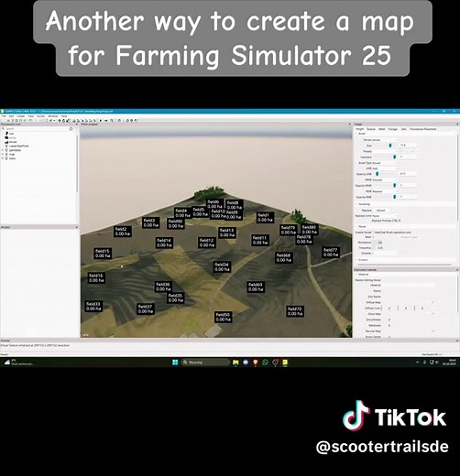Switch to the Height tab
This screenshot has height=476, width=460.
pos(360,129)
